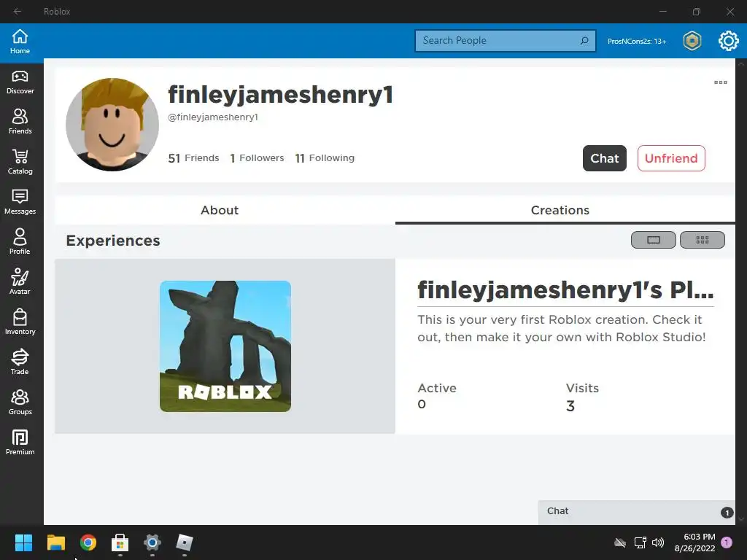Image resolution: width=747 pixels, height=560 pixels.
Task: Click the Roblox app taskbar icon
Action: (x=185, y=542)
